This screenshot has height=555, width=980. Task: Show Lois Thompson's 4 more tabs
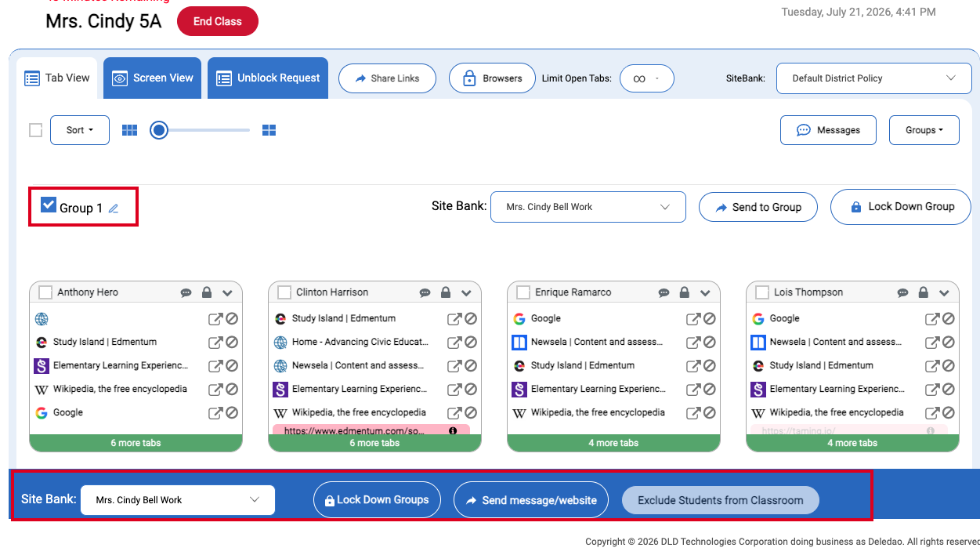point(852,443)
